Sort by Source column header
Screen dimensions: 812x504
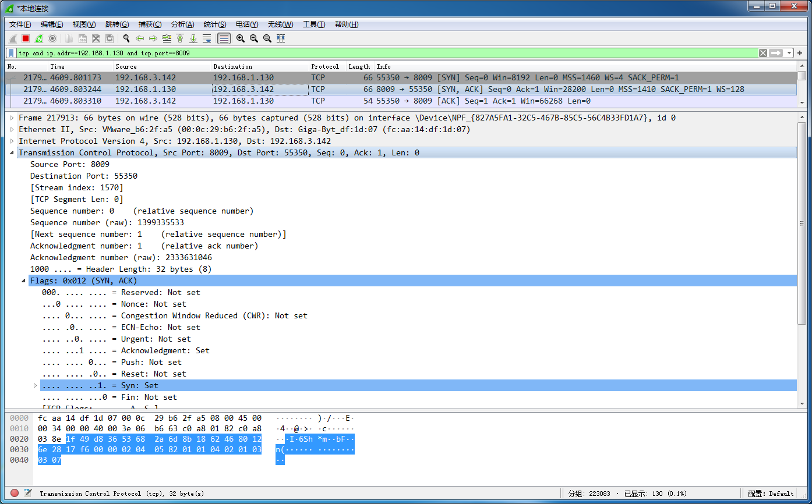[162, 66]
